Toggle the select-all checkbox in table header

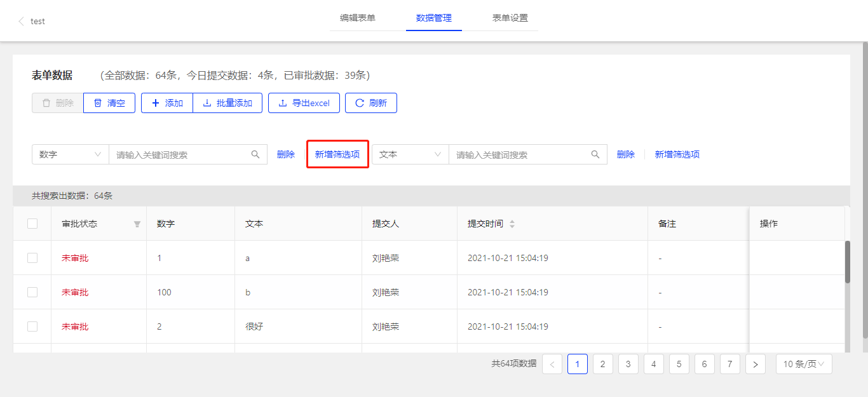point(32,224)
